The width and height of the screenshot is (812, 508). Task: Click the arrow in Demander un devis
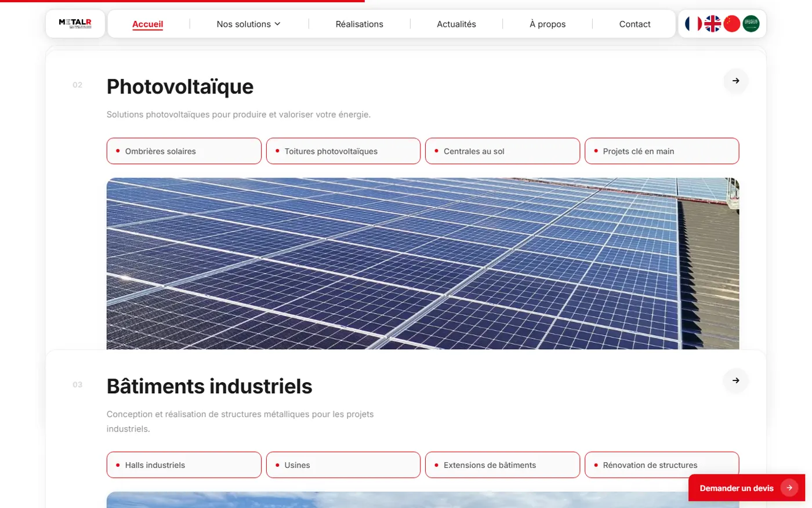coord(789,488)
